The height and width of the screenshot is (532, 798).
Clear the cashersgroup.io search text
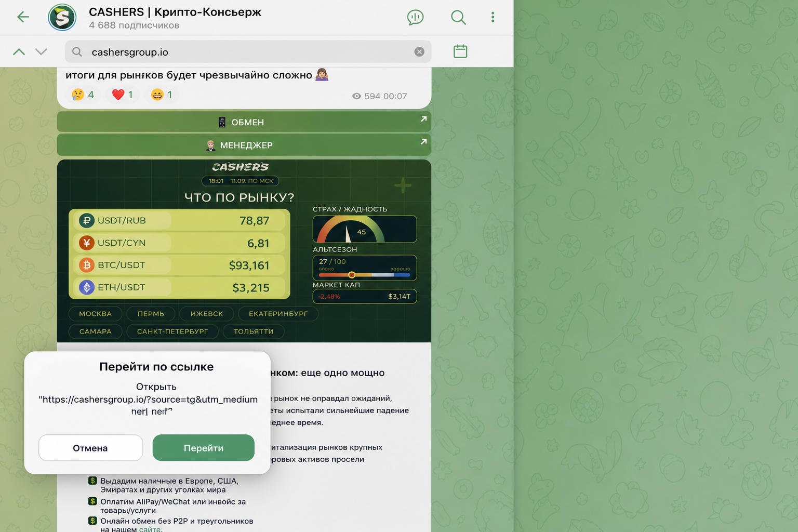click(419, 52)
